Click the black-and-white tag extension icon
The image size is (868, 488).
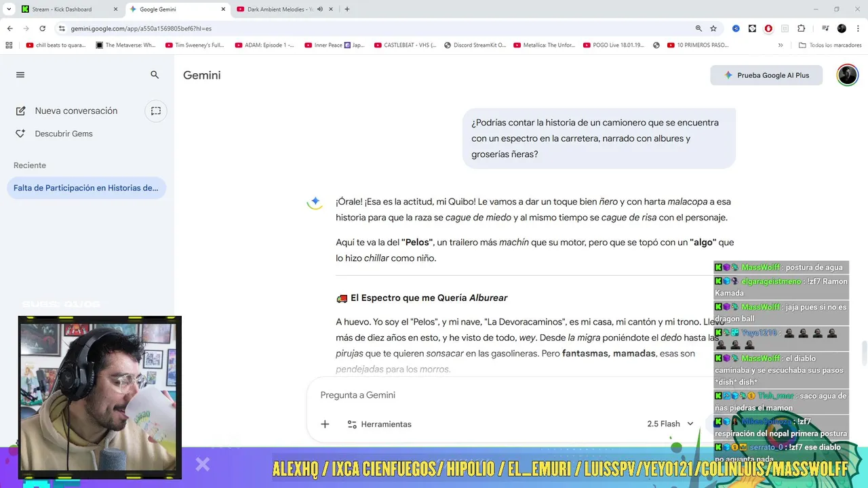[x=752, y=28]
